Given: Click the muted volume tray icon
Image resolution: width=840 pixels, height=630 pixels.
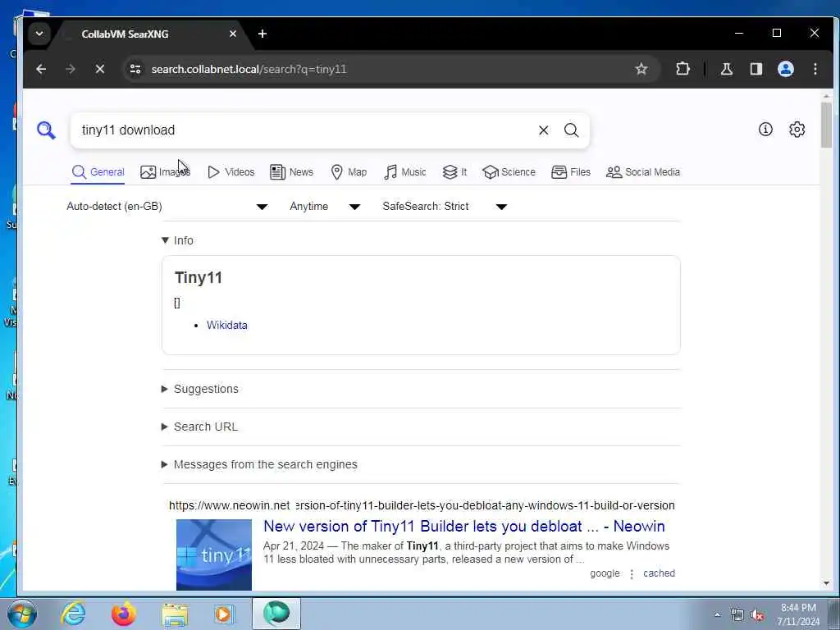Looking at the screenshot, I should click(x=757, y=615).
